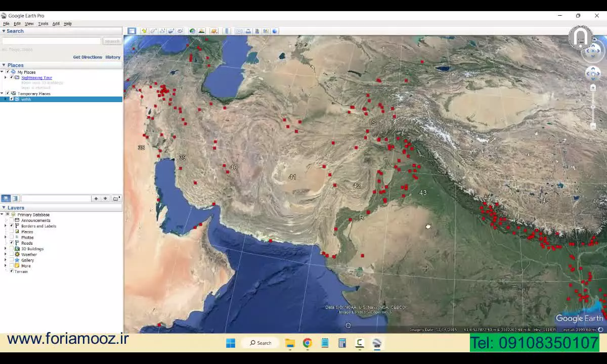Uncheck the Terrain layer
607x364 pixels.
pos(11,271)
